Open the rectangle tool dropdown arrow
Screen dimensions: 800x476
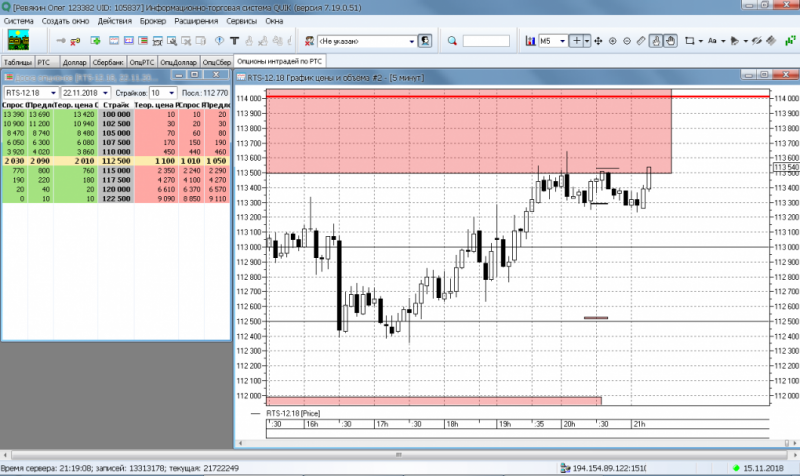[700, 41]
